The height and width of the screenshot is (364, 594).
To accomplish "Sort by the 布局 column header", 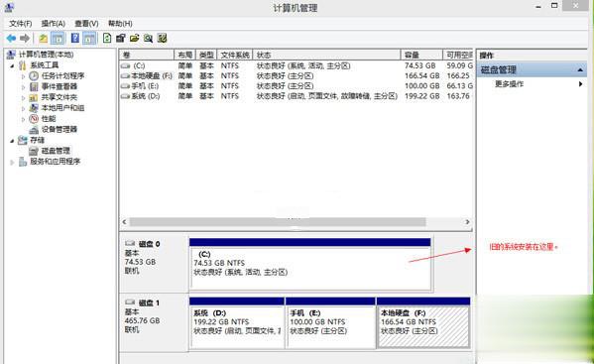I will coord(184,55).
